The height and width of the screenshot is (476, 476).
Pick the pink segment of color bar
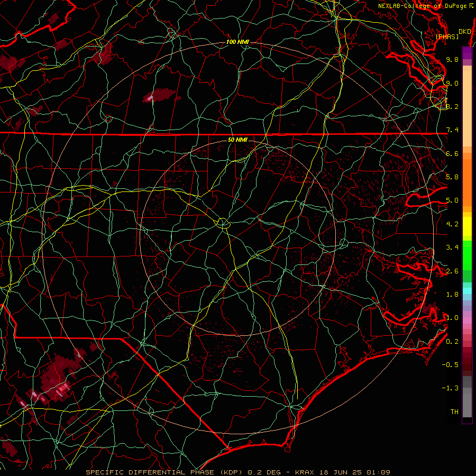coord(467,321)
